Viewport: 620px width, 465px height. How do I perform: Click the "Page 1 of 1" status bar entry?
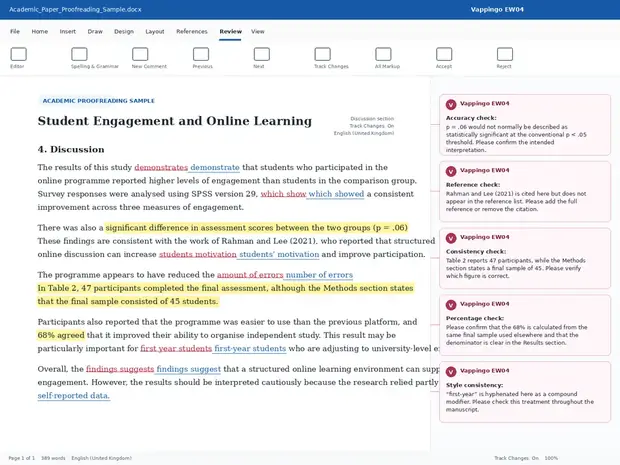22,458
